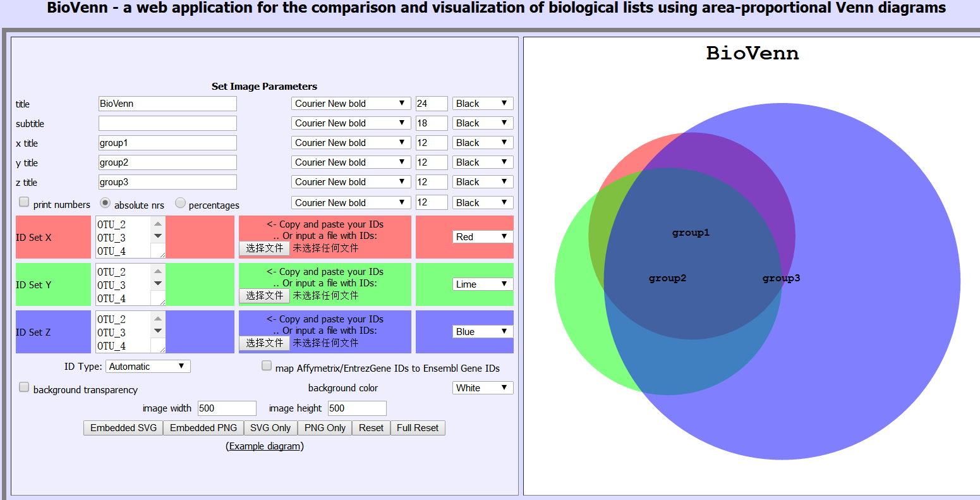
Task: Click the file chooser button for ID Set X
Action: 265,248
